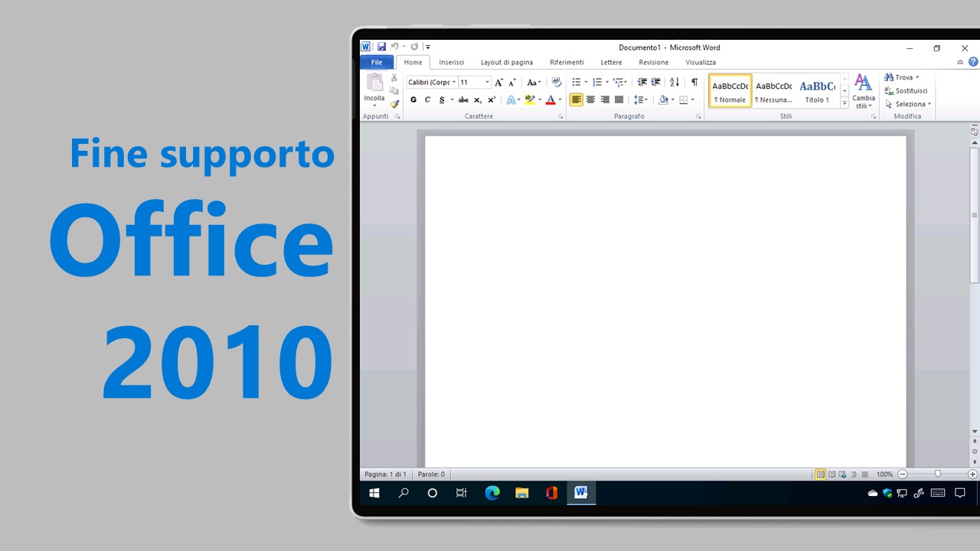Apply the Nessuna spaziatura style
The width and height of the screenshot is (980, 551).
tap(774, 91)
